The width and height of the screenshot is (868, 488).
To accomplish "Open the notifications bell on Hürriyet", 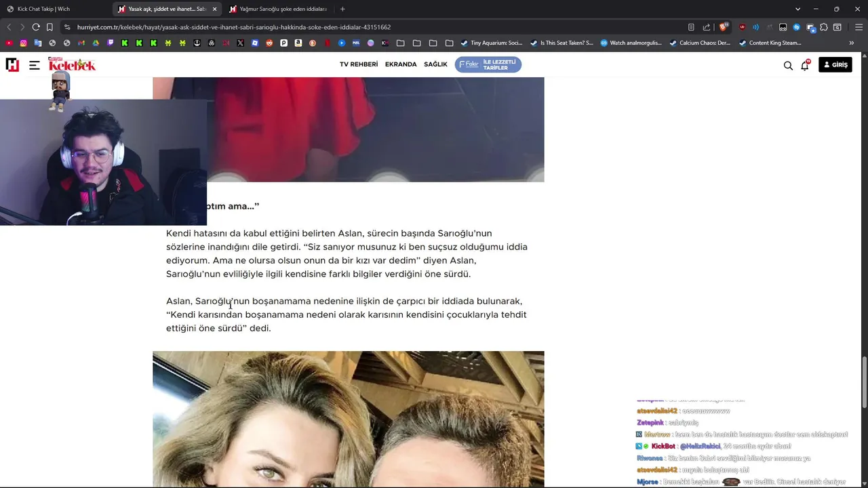I will pos(805,65).
